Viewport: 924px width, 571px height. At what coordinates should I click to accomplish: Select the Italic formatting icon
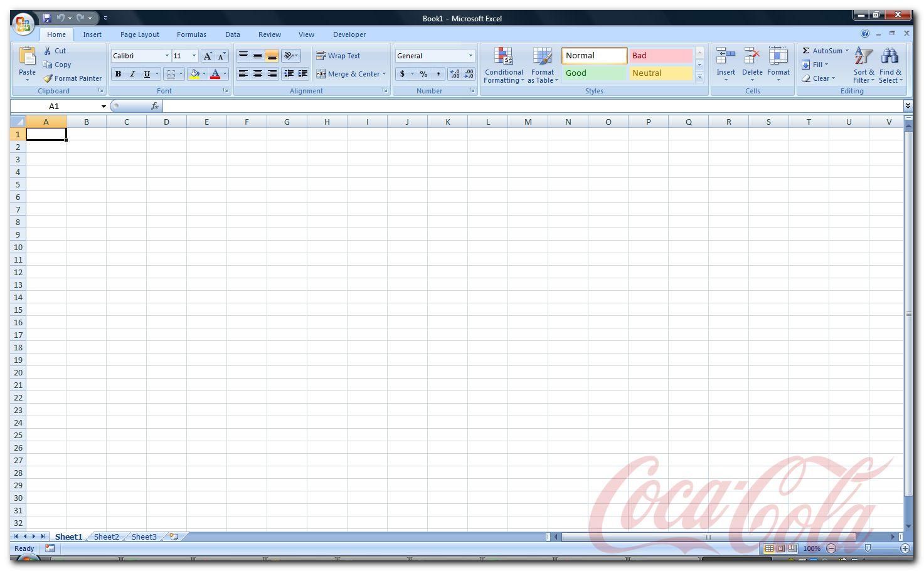coord(132,74)
